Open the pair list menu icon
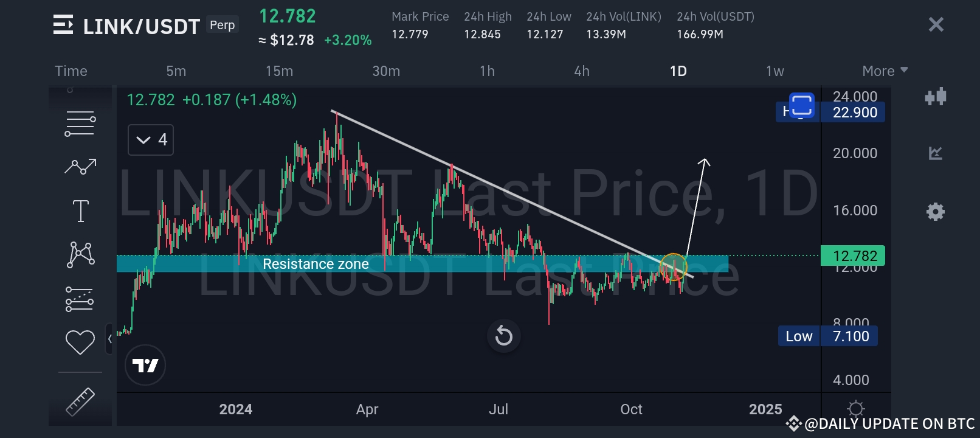980x438 pixels. [63, 25]
